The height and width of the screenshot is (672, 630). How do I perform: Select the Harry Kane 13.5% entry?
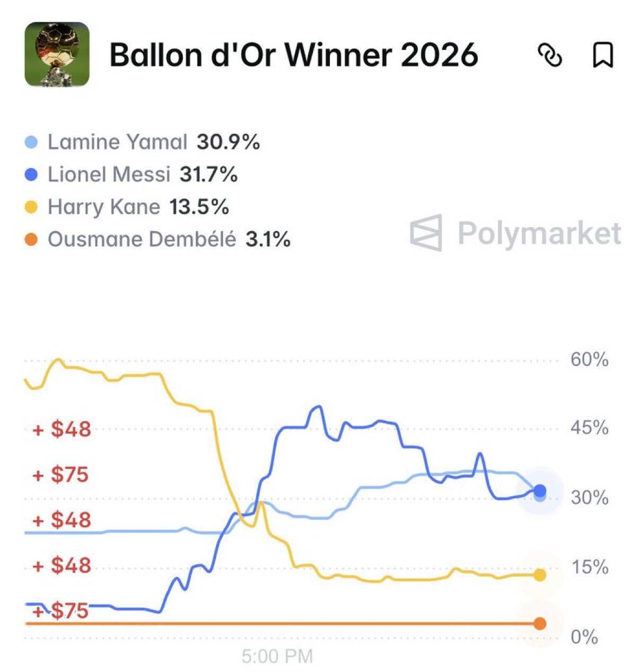pos(127,207)
